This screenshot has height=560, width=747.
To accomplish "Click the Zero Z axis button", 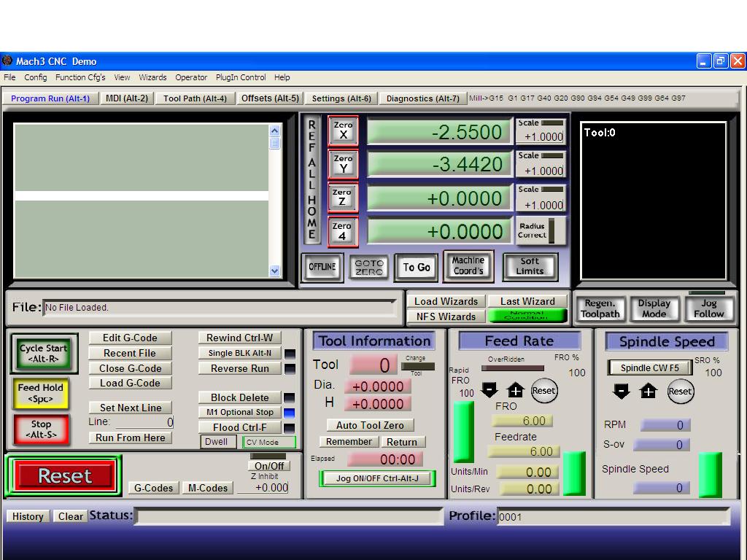I will (x=343, y=198).
